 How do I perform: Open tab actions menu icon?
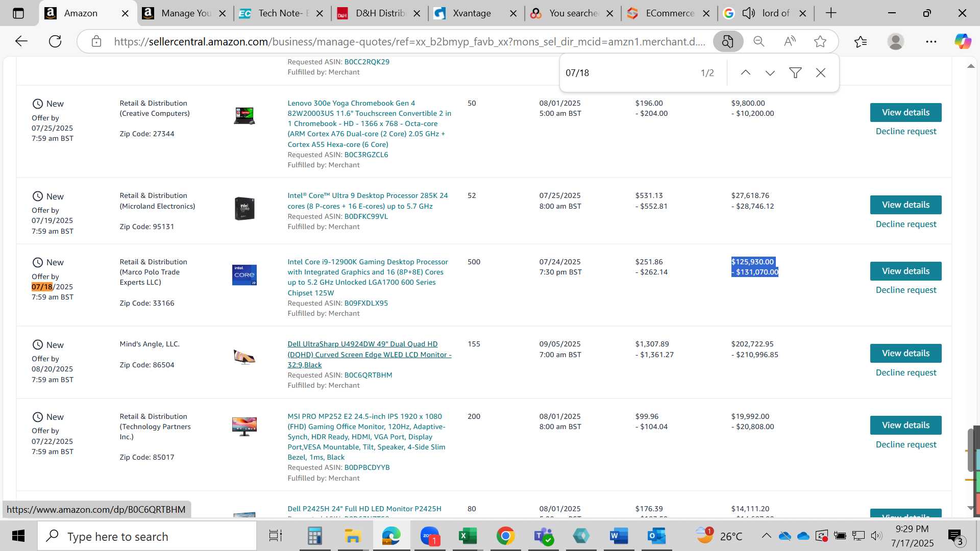[18, 13]
